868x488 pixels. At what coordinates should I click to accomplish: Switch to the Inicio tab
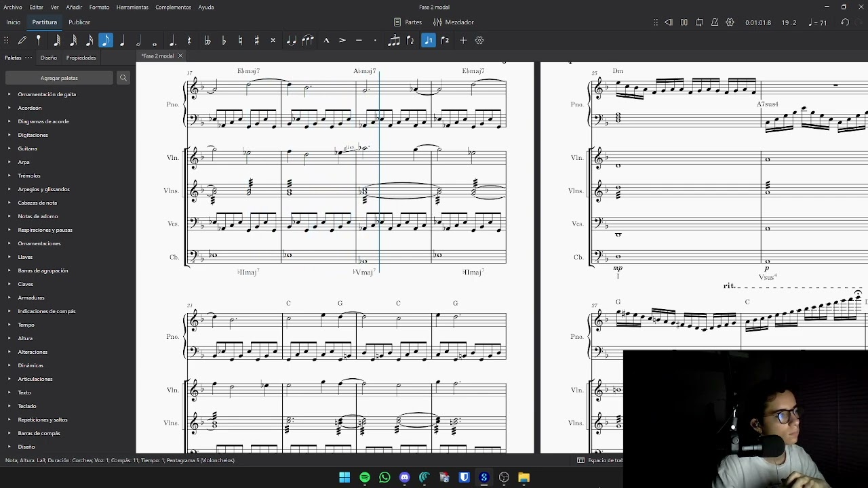click(x=14, y=22)
